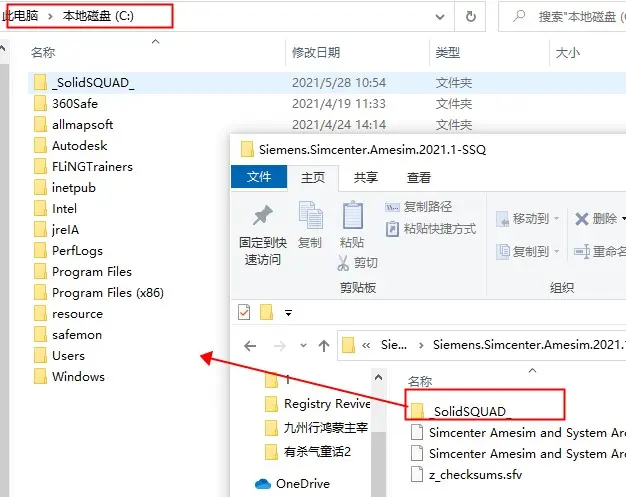Switch to the View (查看) tab
Image resolution: width=626 pixels, height=497 pixels.
point(418,177)
